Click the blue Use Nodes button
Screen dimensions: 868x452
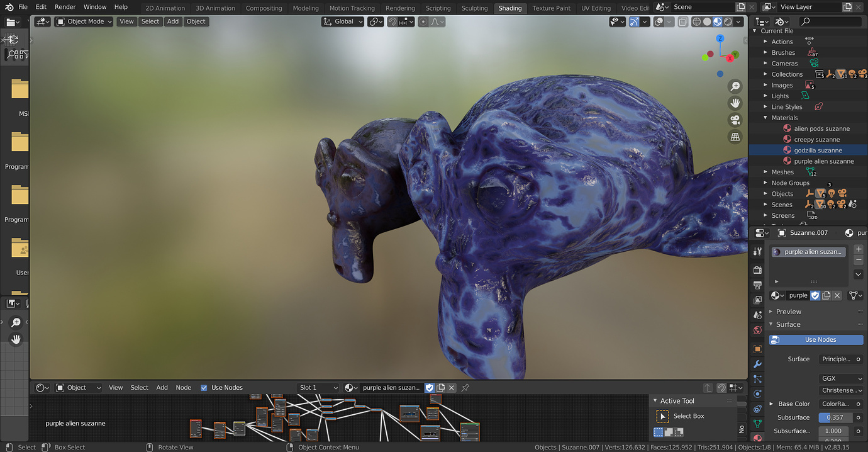tap(816, 340)
